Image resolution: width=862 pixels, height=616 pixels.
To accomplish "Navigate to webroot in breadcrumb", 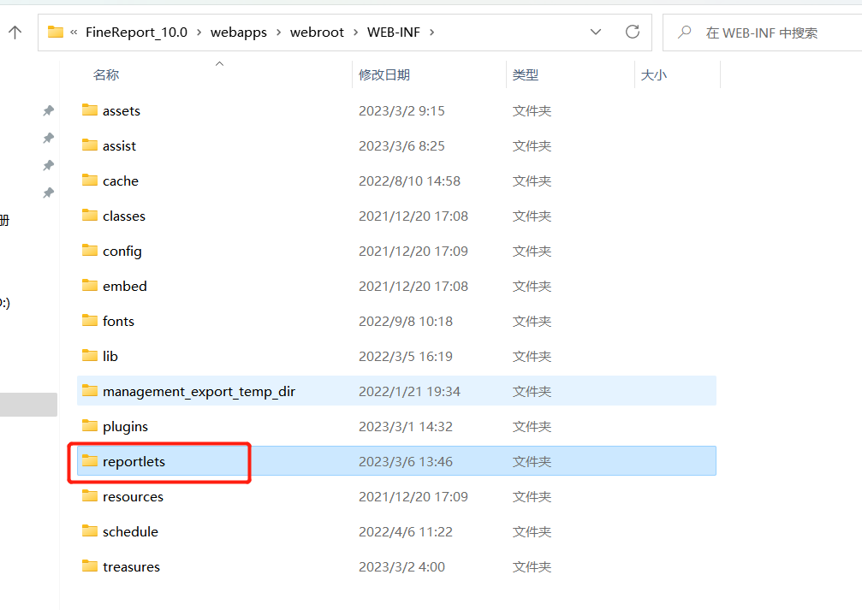I will pyautogui.click(x=317, y=33).
